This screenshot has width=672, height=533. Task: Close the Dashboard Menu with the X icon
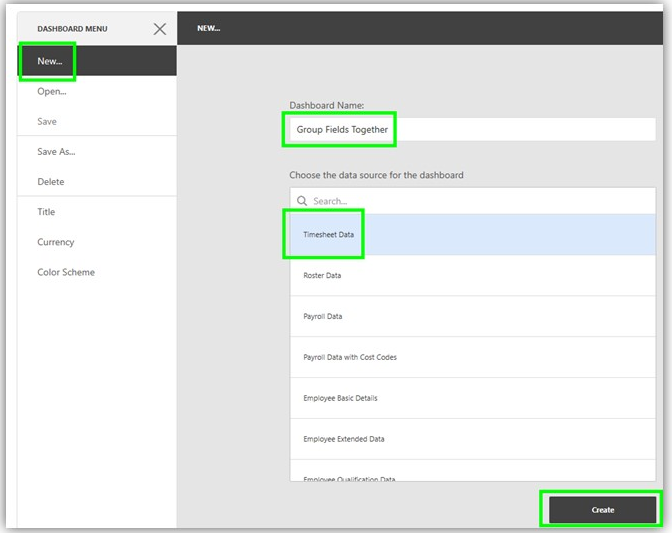coord(160,29)
